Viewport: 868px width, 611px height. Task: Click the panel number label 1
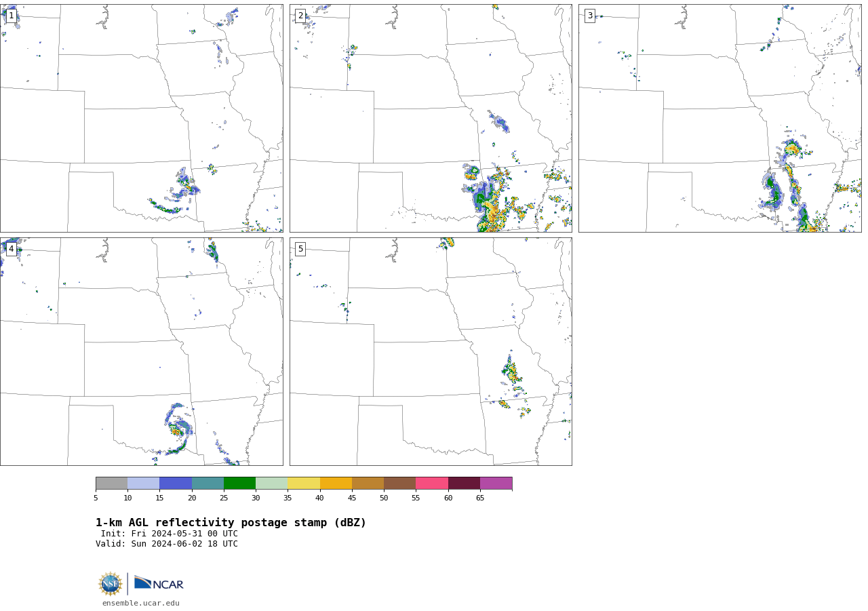click(11, 16)
